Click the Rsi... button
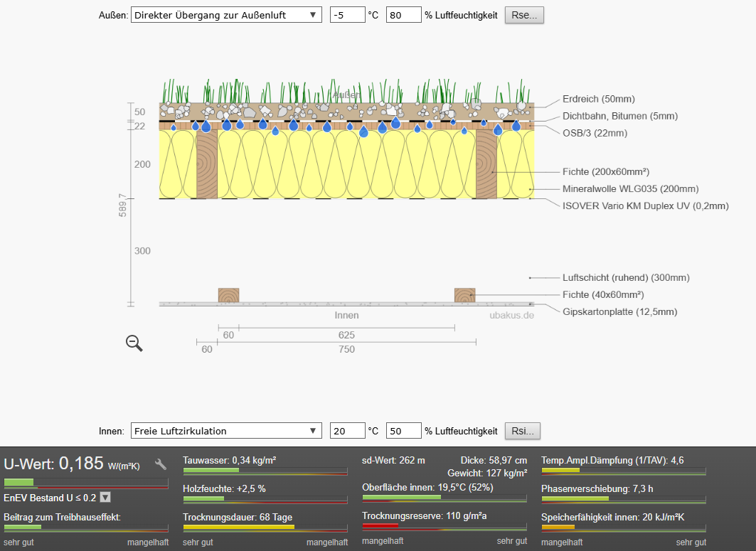The image size is (756, 551). click(523, 431)
